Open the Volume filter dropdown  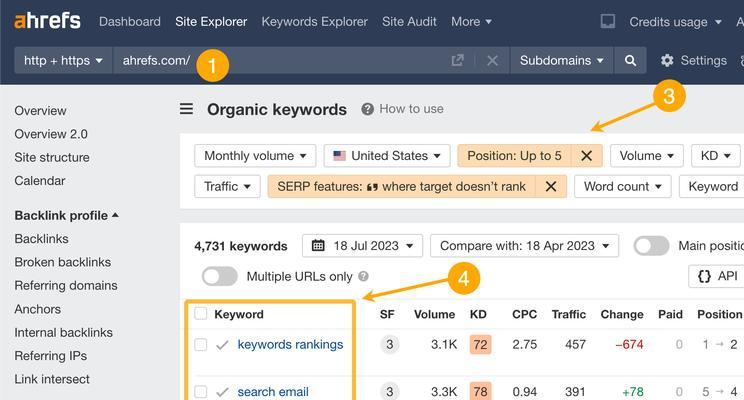647,156
